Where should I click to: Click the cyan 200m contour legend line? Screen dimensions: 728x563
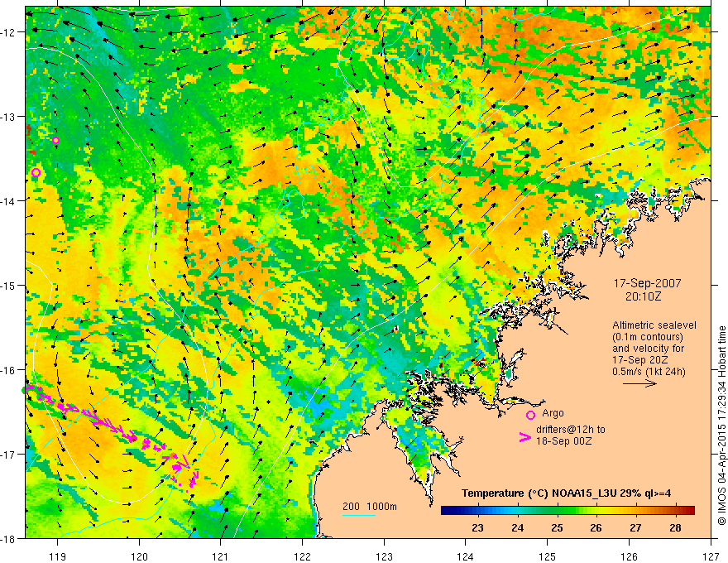[359, 515]
